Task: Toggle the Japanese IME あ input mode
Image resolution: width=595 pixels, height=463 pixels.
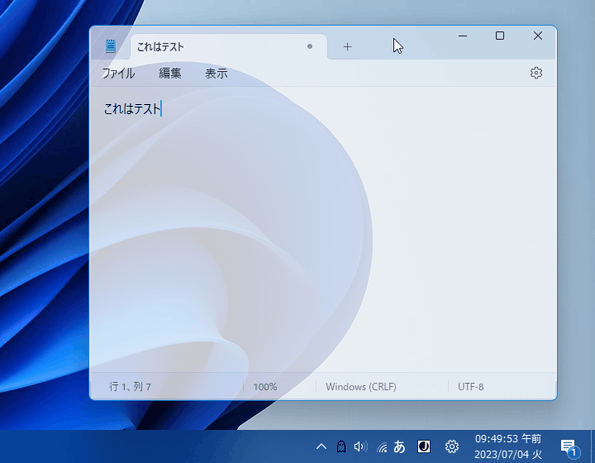Action: click(399, 447)
